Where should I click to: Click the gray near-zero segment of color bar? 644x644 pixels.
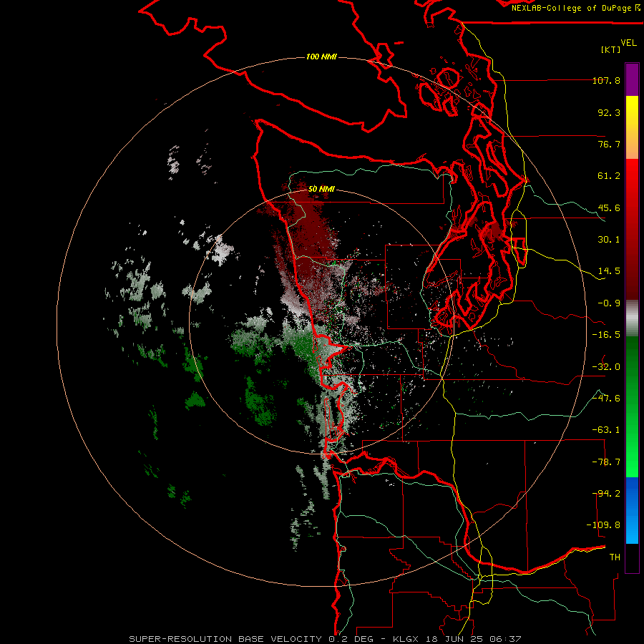point(632,318)
